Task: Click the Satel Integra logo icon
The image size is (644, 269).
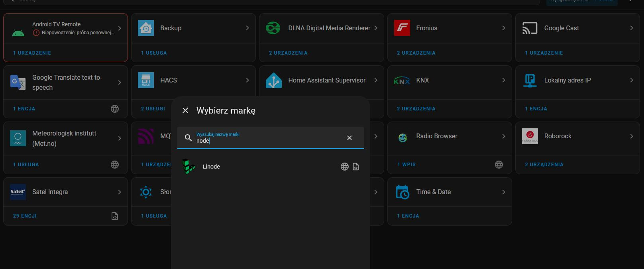Action: click(18, 192)
